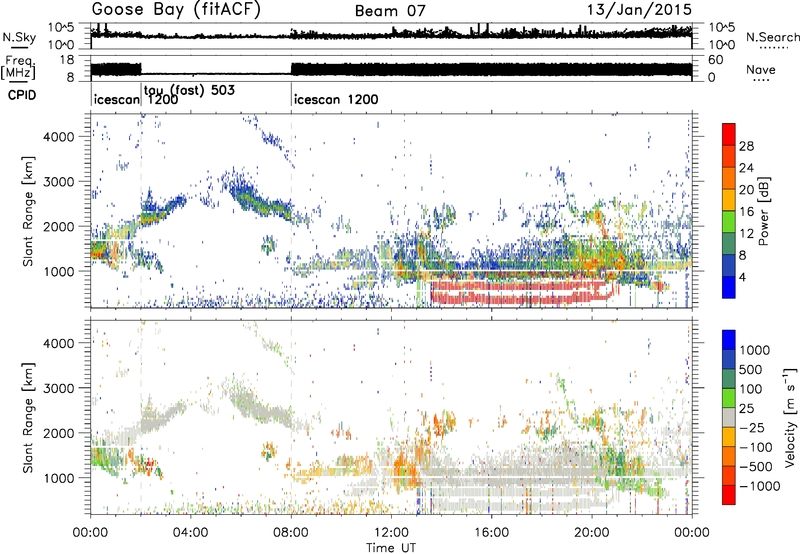This screenshot has width=800, height=554.
Task: Click the '24' tick on Power color bar
Action: (746, 168)
